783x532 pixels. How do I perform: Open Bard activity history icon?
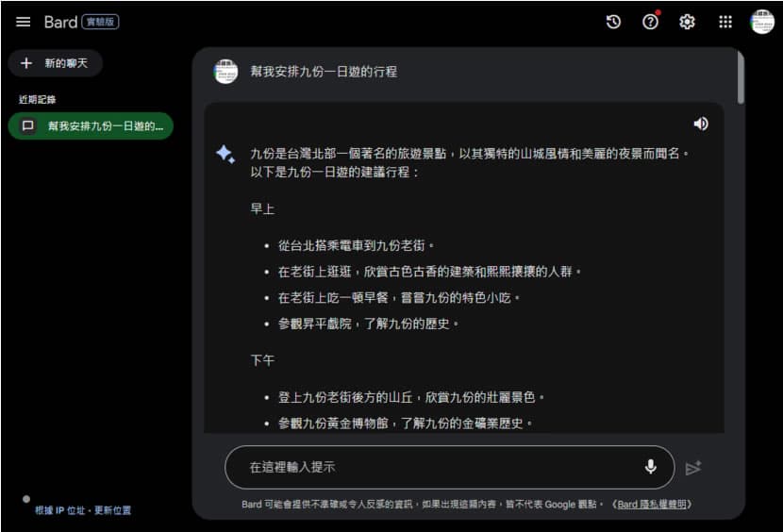pyautogui.click(x=613, y=22)
